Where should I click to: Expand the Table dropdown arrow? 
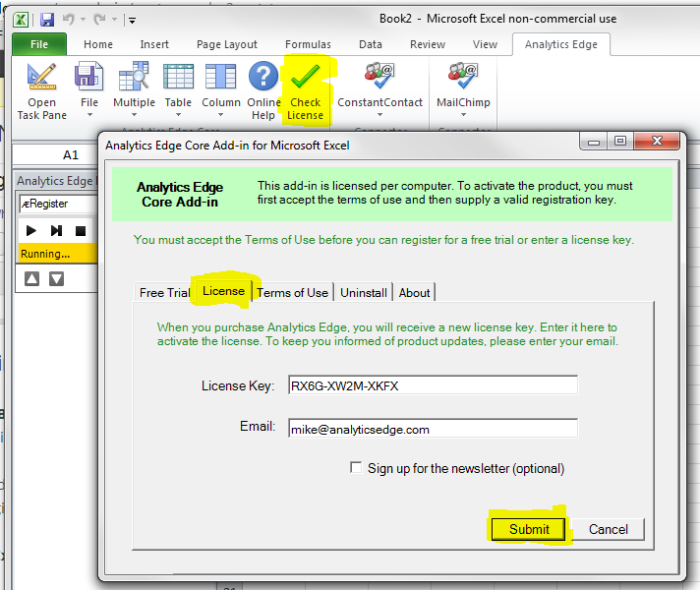click(178, 115)
